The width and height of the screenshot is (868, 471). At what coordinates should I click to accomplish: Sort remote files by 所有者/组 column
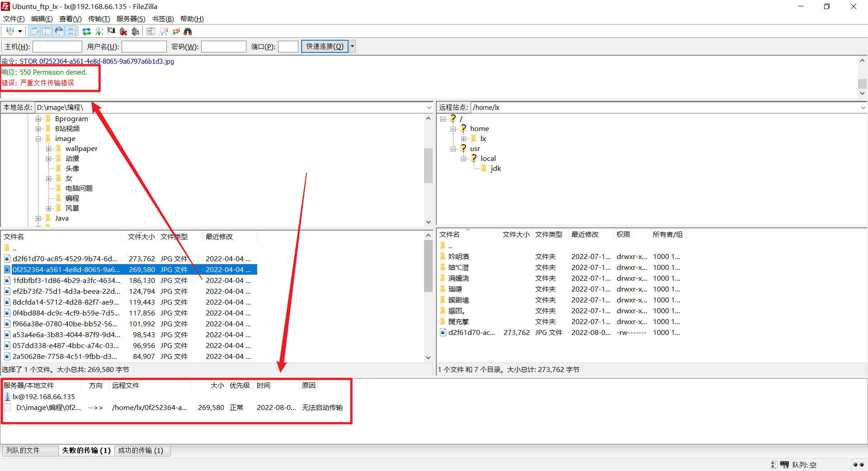[x=667, y=235]
